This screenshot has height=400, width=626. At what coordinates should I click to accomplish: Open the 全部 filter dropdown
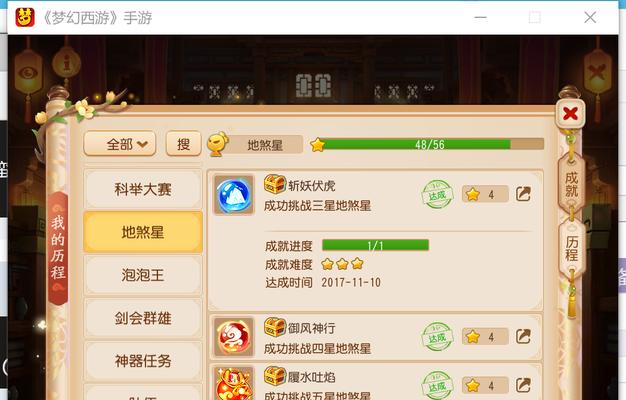[120, 144]
